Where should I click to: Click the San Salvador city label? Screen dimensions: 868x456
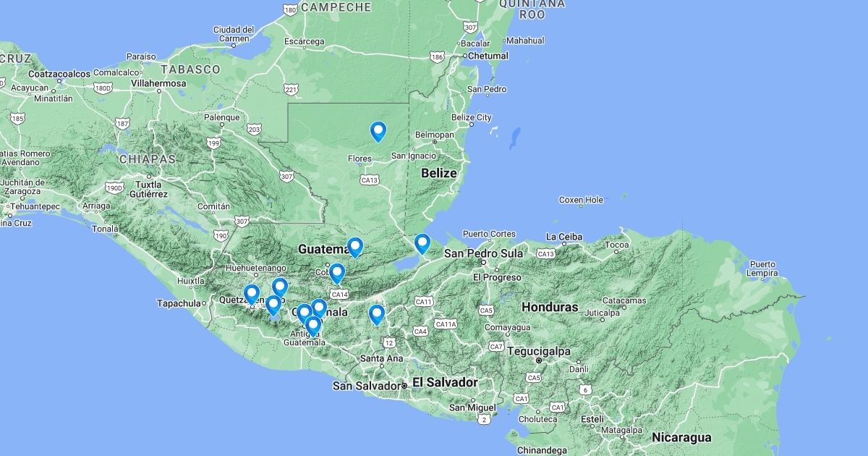click(366, 386)
